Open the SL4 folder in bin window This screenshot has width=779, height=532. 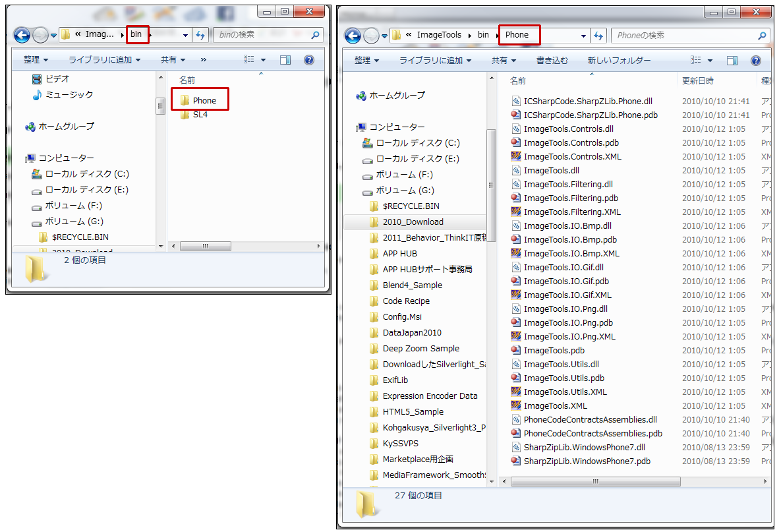click(194, 115)
